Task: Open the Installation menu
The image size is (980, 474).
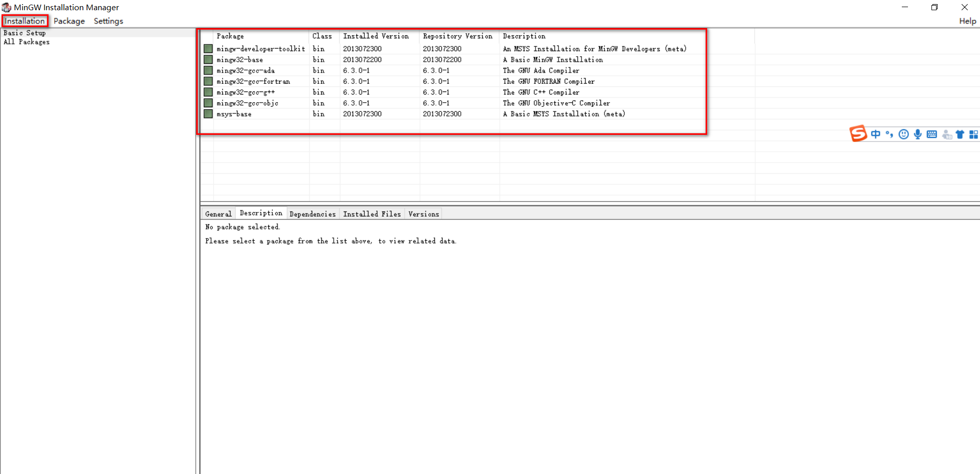Action: point(25,21)
